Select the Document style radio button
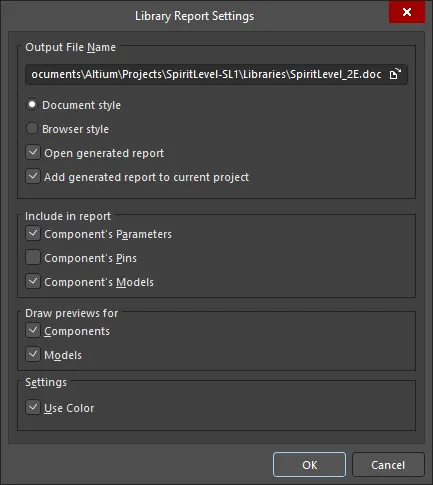The width and height of the screenshot is (433, 485). 32,105
